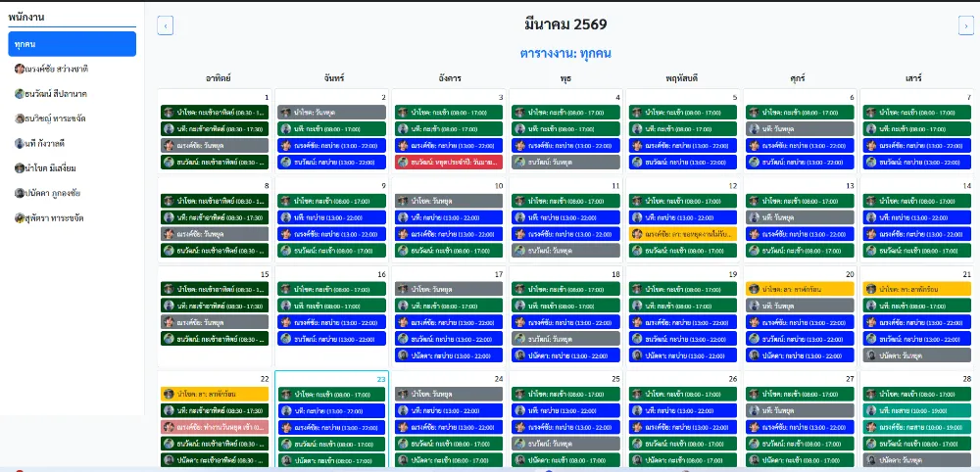
Task: Click นที's avatar in the day 27 event
Action: [x=754, y=411]
